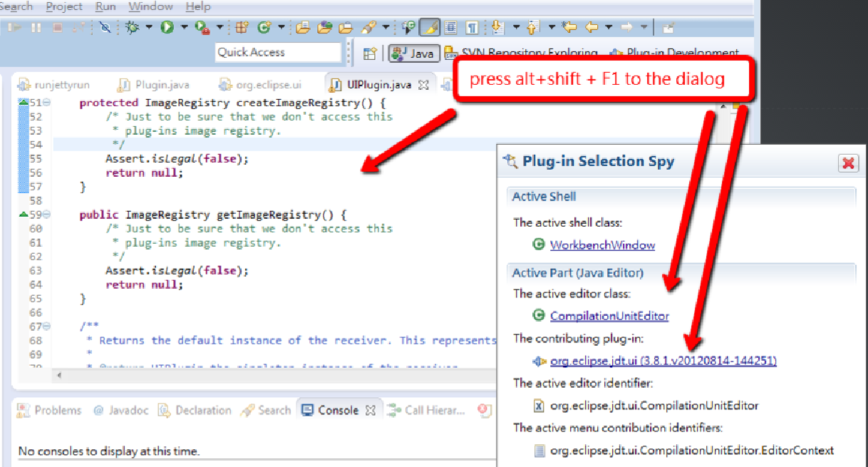
Task: Go to Last Edit Location icon
Action: pyautogui.click(x=569, y=28)
